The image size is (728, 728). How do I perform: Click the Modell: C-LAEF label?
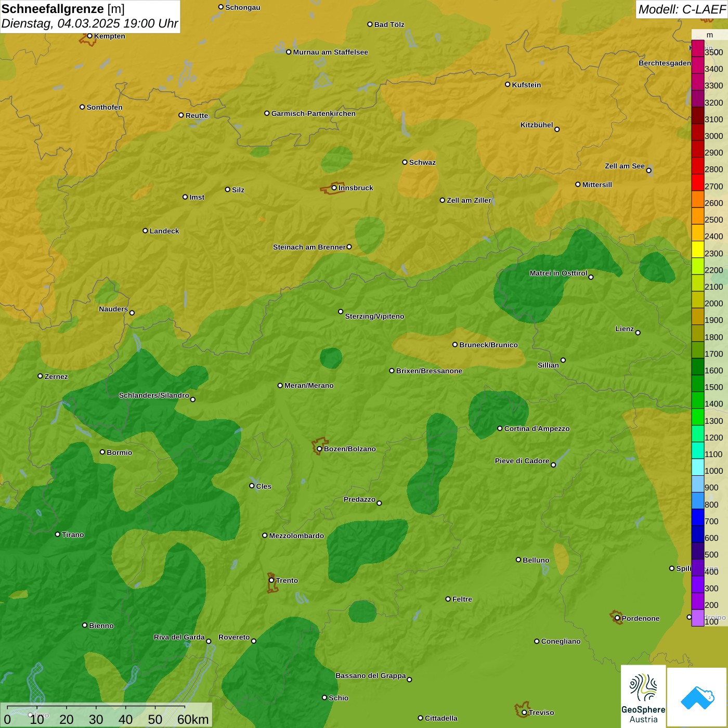click(x=682, y=9)
